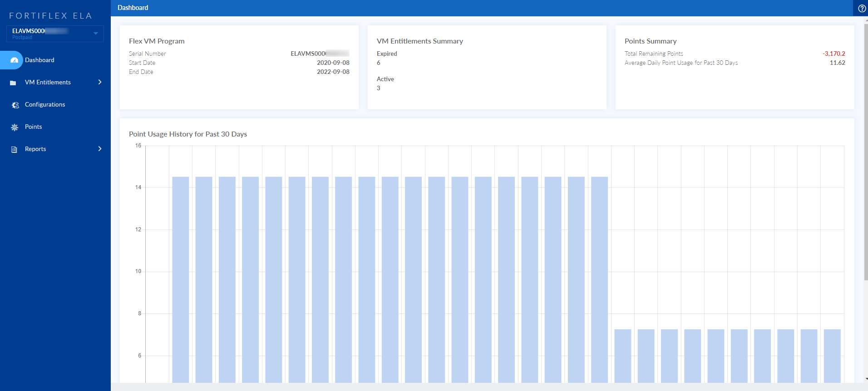Click the Configurations gear icon
This screenshot has height=391, width=868.
tap(15, 105)
